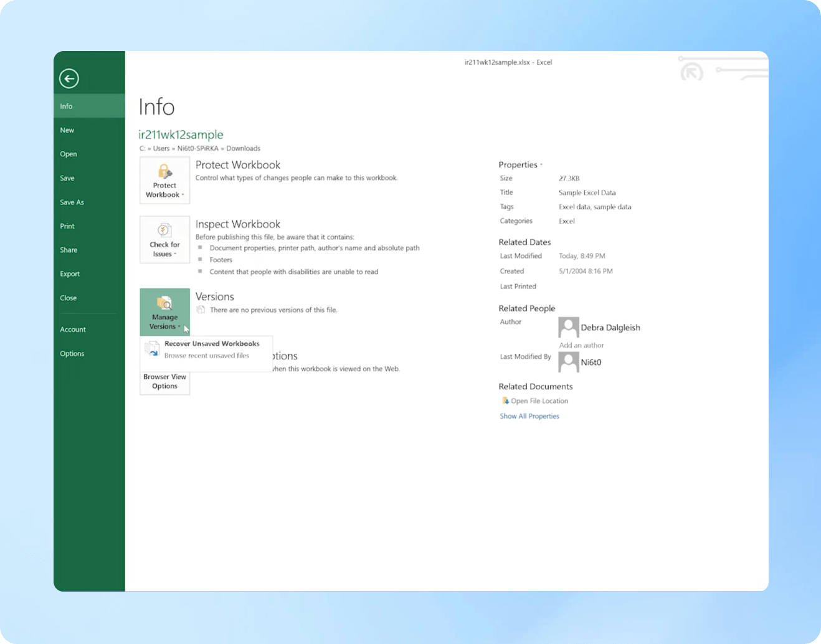821x644 pixels.
Task: Click the Protect Workbook padlock icon
Action: [x=164, y=173]
